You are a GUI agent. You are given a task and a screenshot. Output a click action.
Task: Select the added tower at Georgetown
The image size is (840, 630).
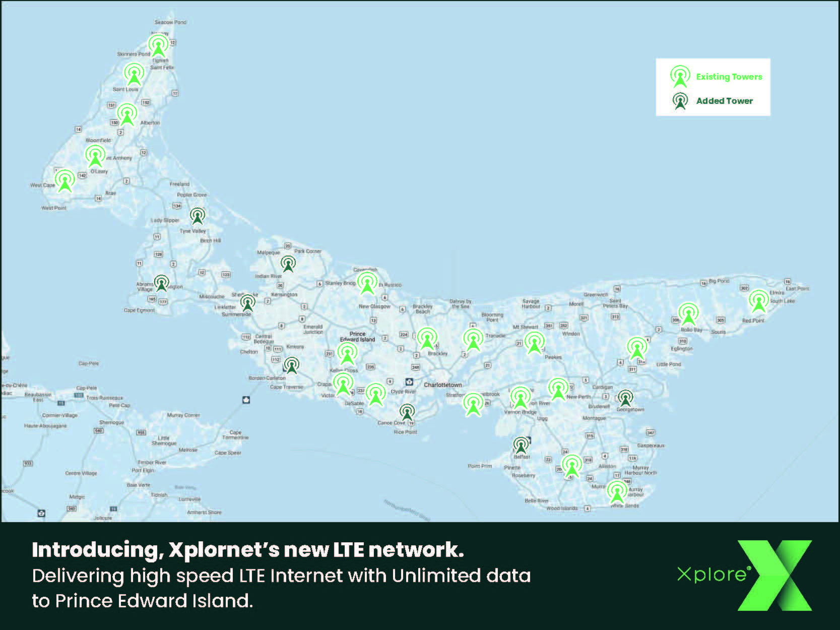(625, 398)
